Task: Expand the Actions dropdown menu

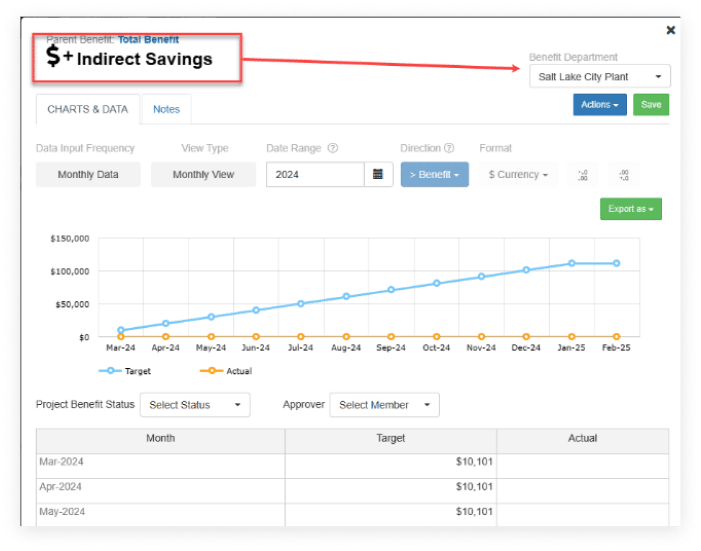Action: [x=600, y=105]
